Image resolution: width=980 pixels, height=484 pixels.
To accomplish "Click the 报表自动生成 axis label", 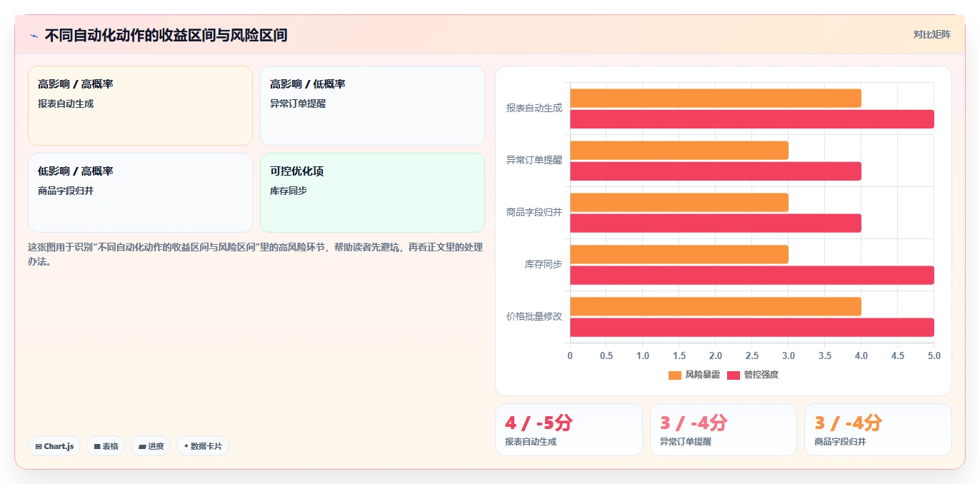I will (534, 108).
